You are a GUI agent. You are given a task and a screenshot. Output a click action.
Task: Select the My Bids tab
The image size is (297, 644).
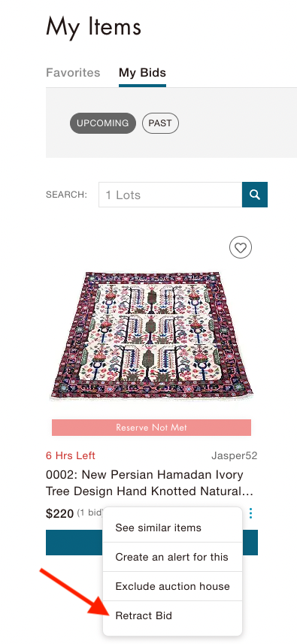[x=143, y=73]
